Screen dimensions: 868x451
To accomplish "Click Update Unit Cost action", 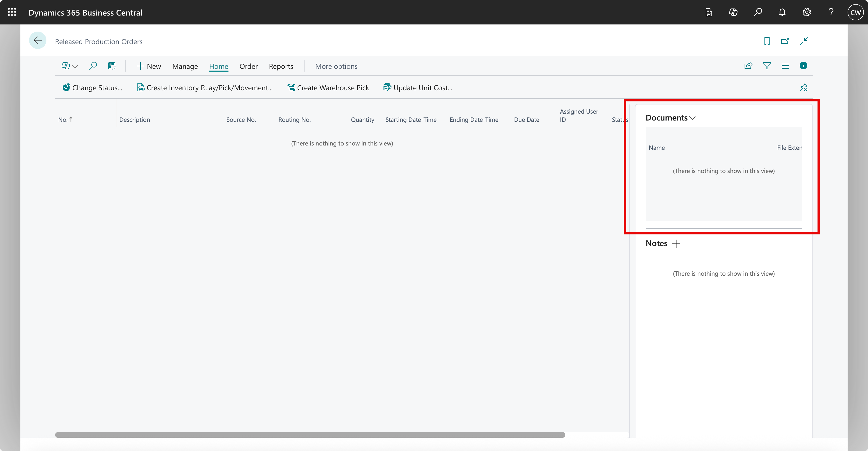I will [x=417, y=88].
